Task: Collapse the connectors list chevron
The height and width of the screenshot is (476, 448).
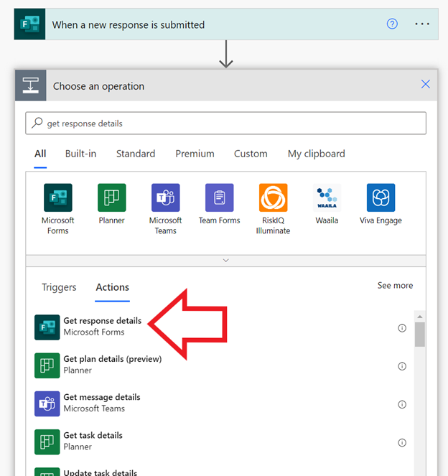Action: pos(225,261)
